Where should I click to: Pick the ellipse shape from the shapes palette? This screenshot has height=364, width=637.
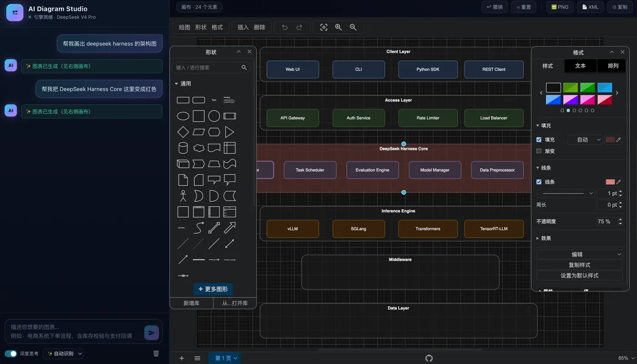click(x=183, y=116)
